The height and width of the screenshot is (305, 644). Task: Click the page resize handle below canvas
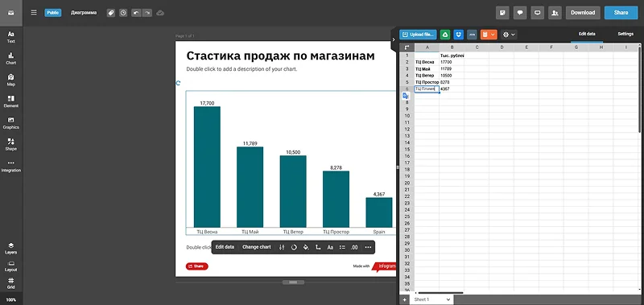(x=293, y=282)
